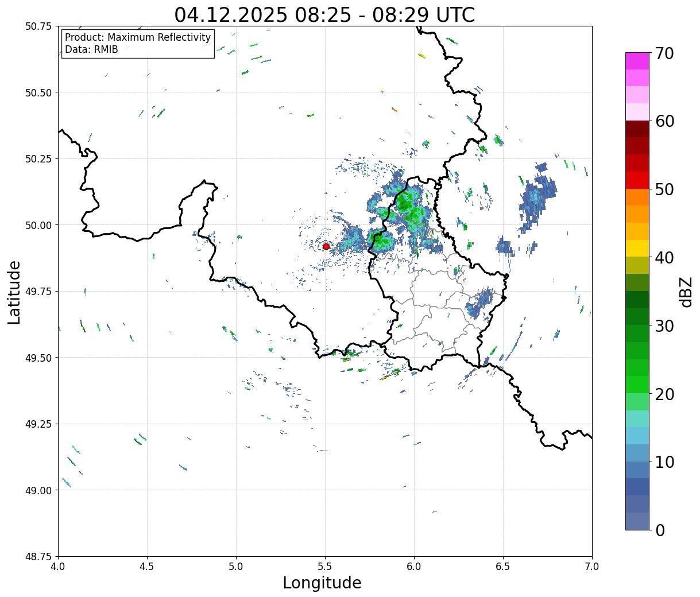Click the longitude tick label 5.0

[x=236, y=567]
